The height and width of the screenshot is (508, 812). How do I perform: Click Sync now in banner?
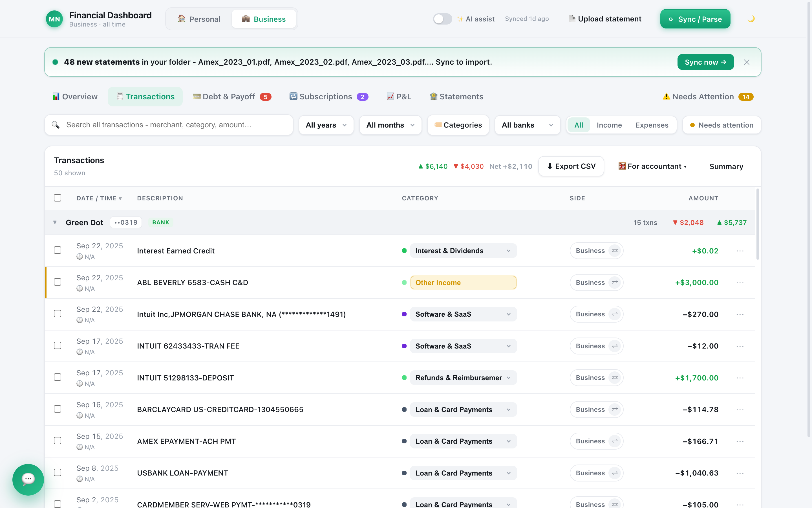point(705,62)
